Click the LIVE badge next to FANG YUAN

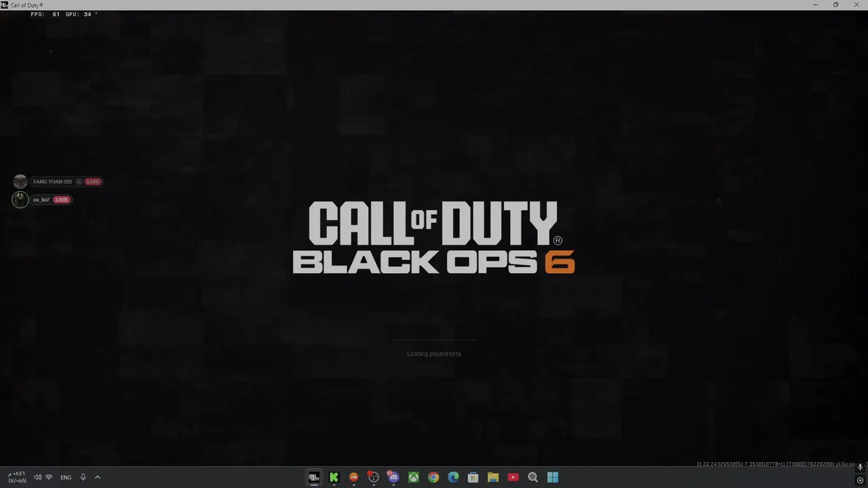tap(93, 182)
